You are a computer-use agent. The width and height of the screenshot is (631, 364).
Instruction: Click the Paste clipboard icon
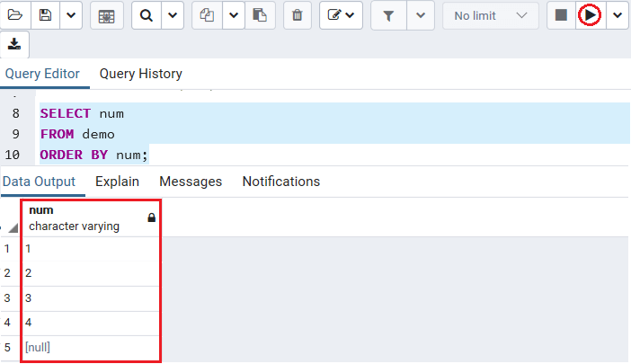pyautogui.click(x=260, y=15)
